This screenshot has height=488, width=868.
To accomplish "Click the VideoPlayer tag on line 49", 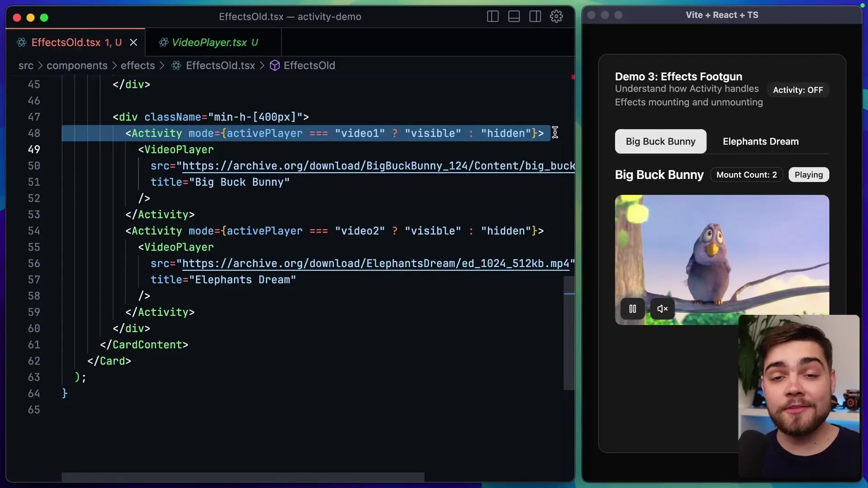I will pyautogui.click(x=176, y=150).
